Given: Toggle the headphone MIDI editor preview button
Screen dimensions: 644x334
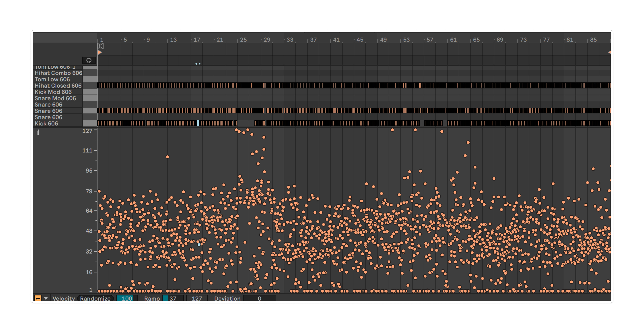Looking at the screenshot, I should click(x=89, y=60).
